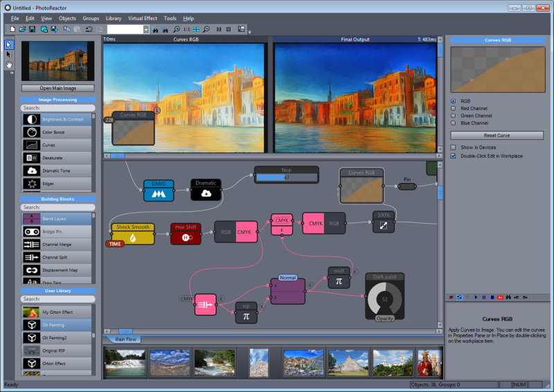Image resolution: width=554 pixels, height=392 pixels.
Task: Select the Hue Shift node
Action: coord(186,233)
